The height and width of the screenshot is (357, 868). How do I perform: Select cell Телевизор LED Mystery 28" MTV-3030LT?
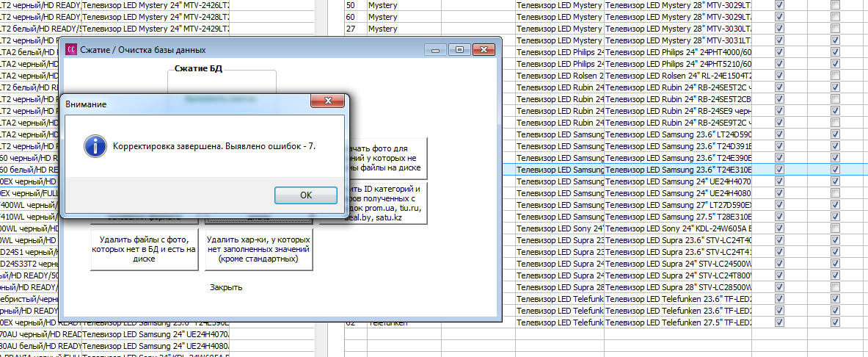tap(678, 28)
